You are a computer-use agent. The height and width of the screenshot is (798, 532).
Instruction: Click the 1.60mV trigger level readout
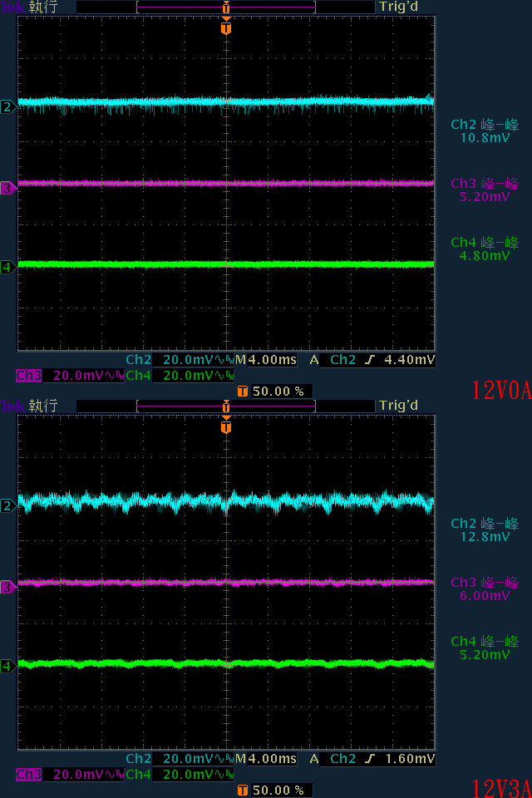point(409,759)
